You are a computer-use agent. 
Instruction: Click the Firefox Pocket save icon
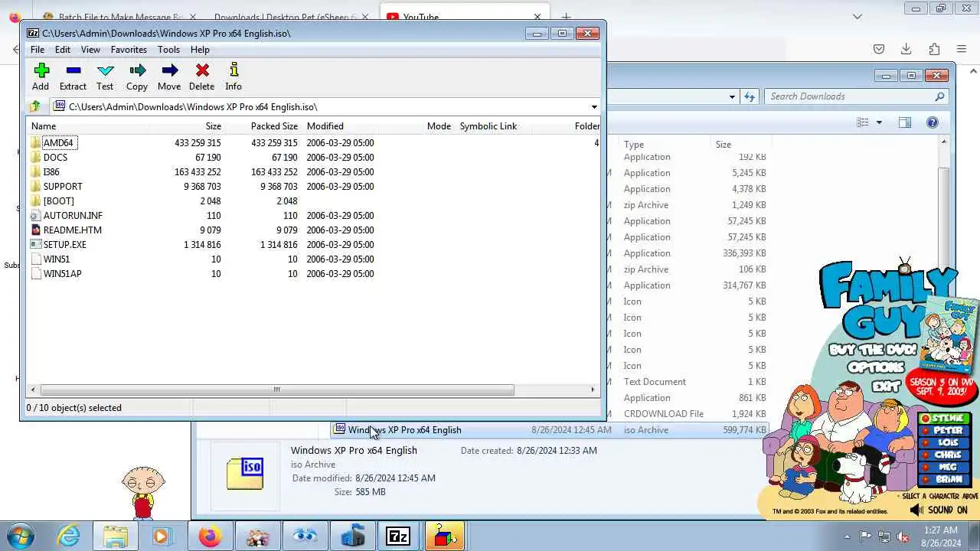(879, 49)
